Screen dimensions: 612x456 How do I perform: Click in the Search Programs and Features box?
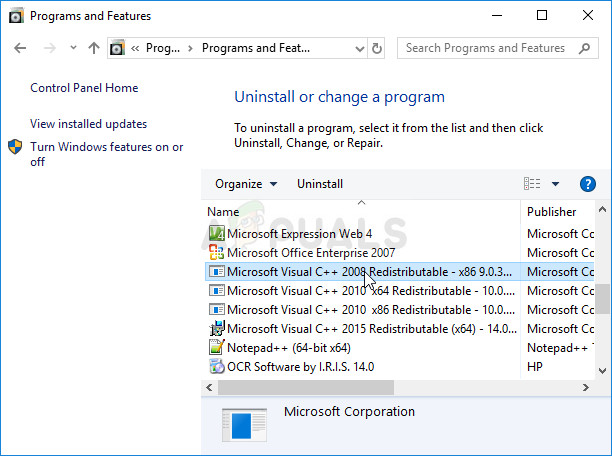pyautogui.click(x=485, y=48)
